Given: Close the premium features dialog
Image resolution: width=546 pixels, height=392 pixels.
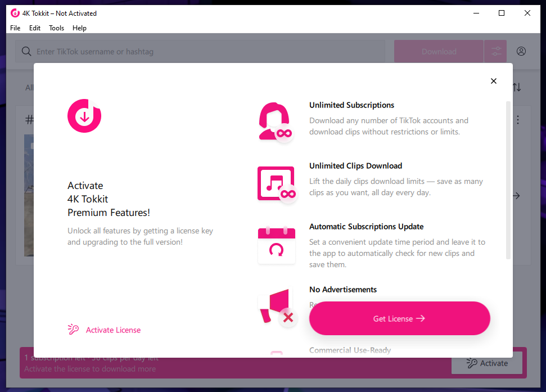Looking at the screenshot, I should click(x=494, y=81).
